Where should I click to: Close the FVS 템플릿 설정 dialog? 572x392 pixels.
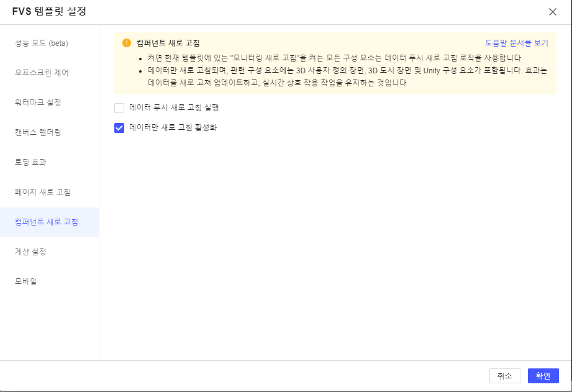552,12
